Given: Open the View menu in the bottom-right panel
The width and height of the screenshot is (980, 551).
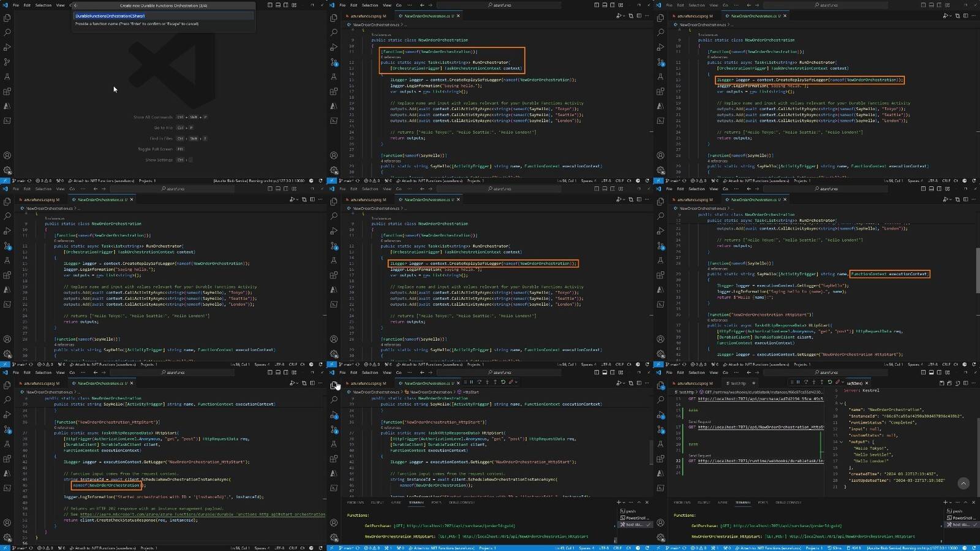Looking at the screenshot, I should click(714, 372).
